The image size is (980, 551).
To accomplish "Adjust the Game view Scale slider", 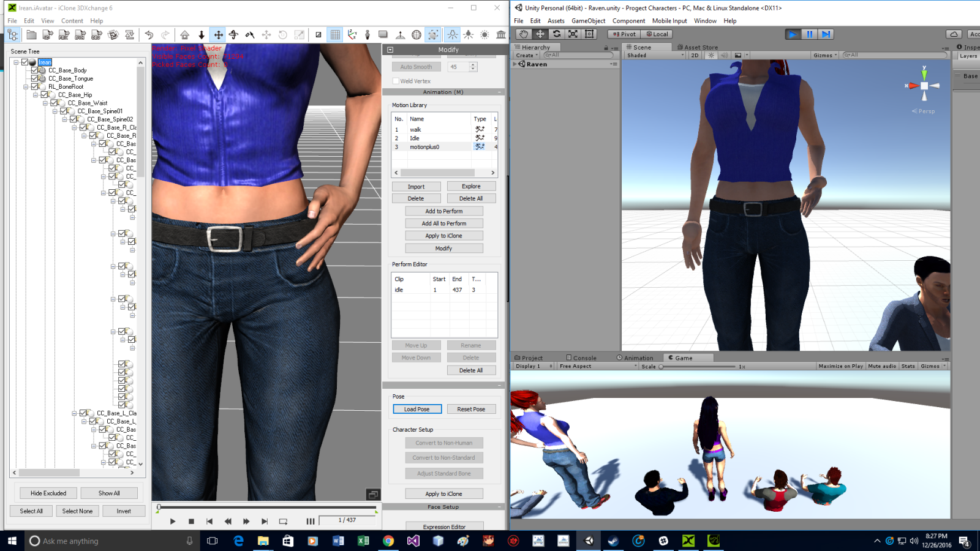I will click(697, 366).
